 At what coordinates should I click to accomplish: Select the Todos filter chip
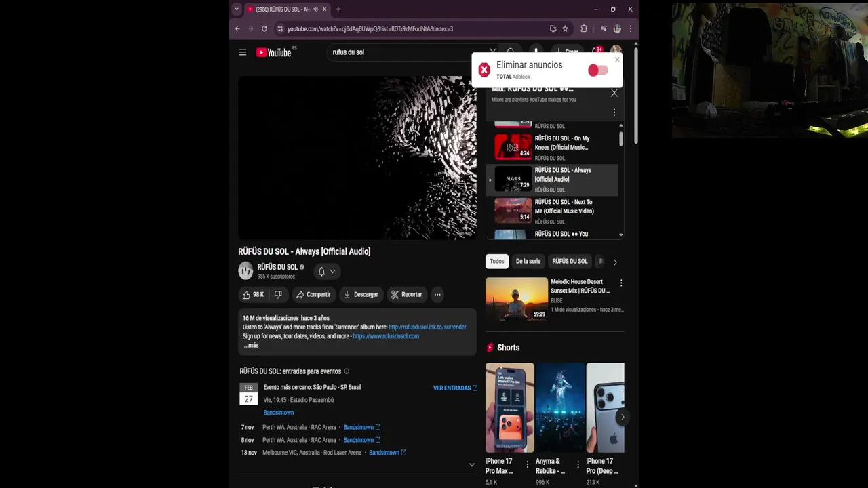497,262
